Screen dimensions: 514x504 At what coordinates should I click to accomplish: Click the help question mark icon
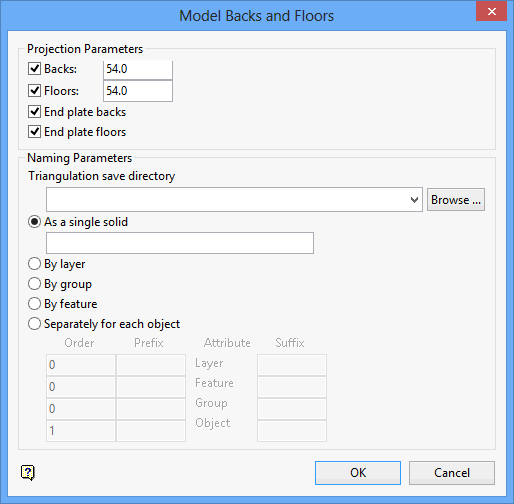pos(28,472)
